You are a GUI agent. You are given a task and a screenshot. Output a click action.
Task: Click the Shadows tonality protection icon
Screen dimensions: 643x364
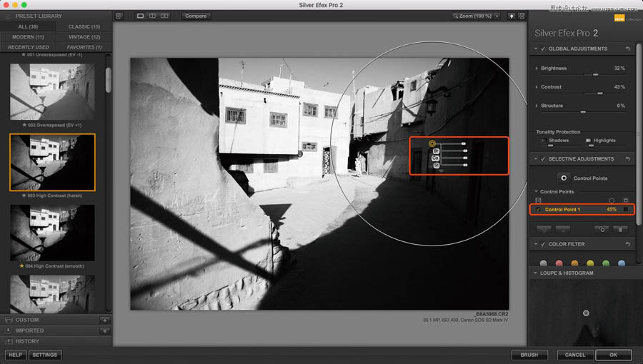(x=543, y=141)
